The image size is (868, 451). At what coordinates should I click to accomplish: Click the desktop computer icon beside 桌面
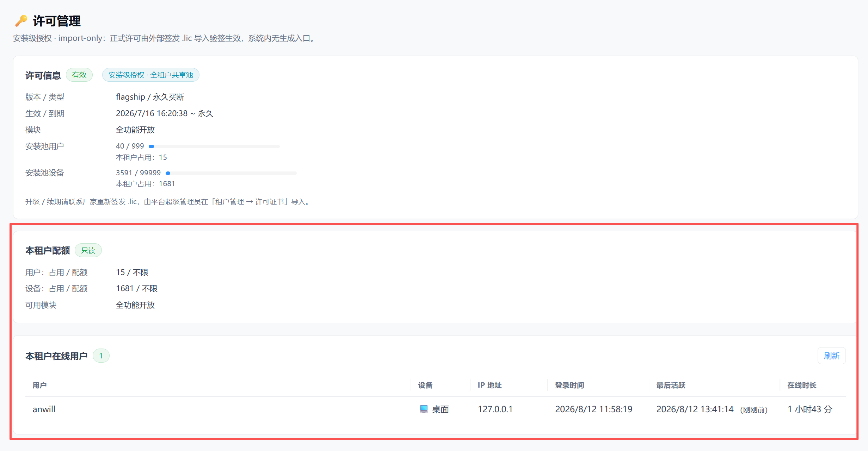[424, 409]
